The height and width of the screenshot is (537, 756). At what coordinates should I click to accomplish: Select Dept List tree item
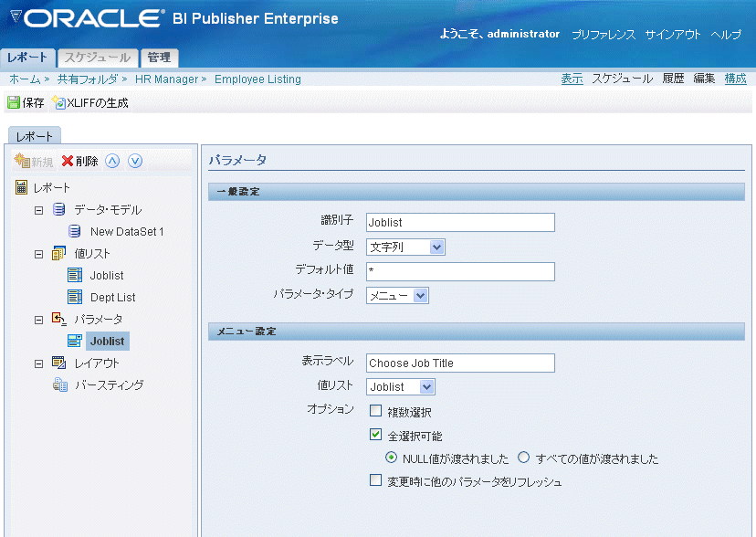click(113, 298)
